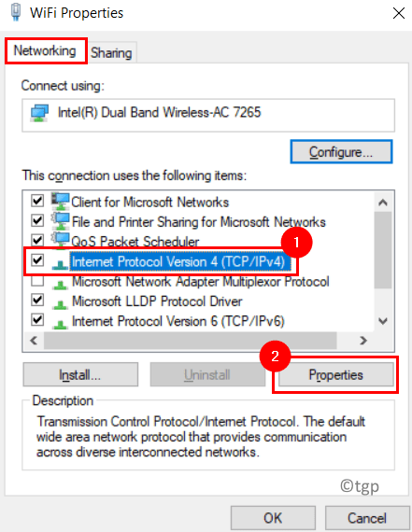Click the Intel Dual Band Wireless adapter icon
Viewport: 412px width, 532px height.
tap(40, 113)
